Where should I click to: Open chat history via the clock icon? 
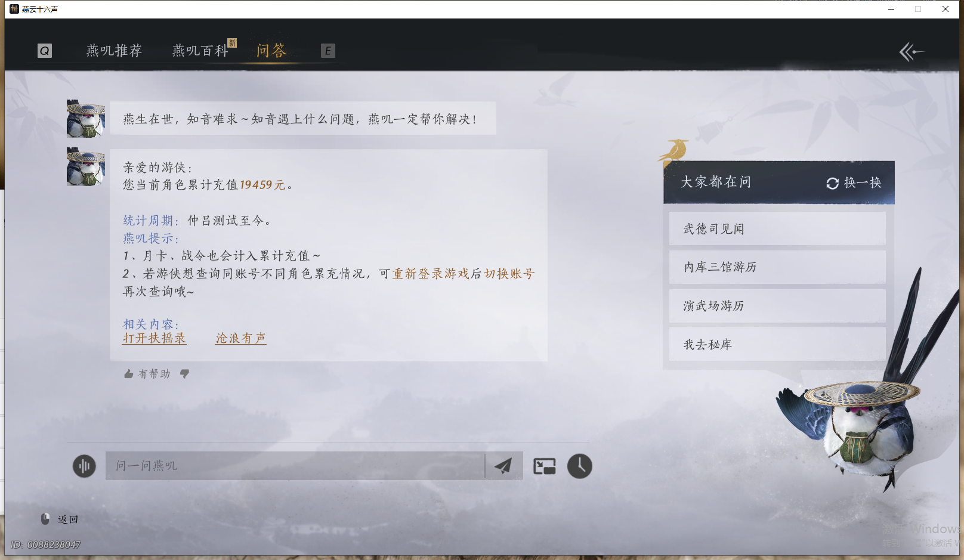pyautogui.click(x=578, y=467)
